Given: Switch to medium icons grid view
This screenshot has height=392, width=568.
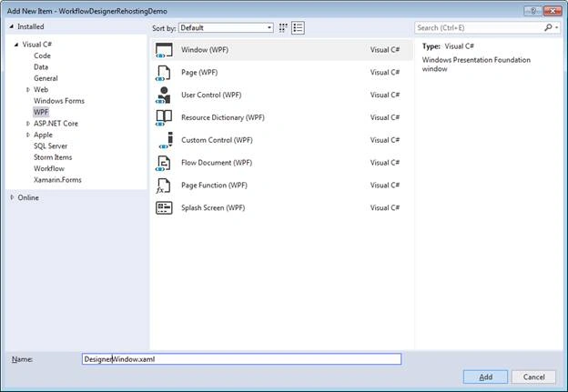Looking at the screenshot, I should [x=283, y=28].
